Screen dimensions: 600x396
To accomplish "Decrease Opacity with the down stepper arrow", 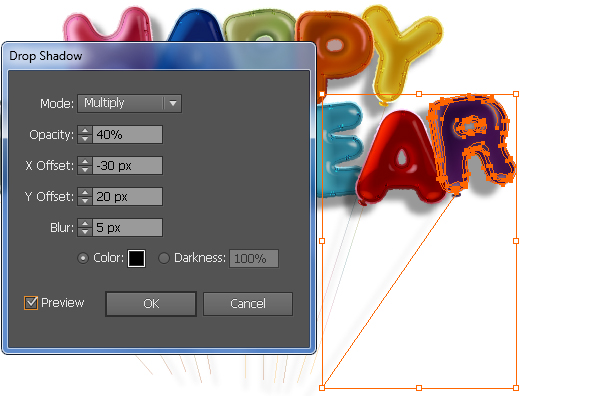I will (x=85, y=139).
